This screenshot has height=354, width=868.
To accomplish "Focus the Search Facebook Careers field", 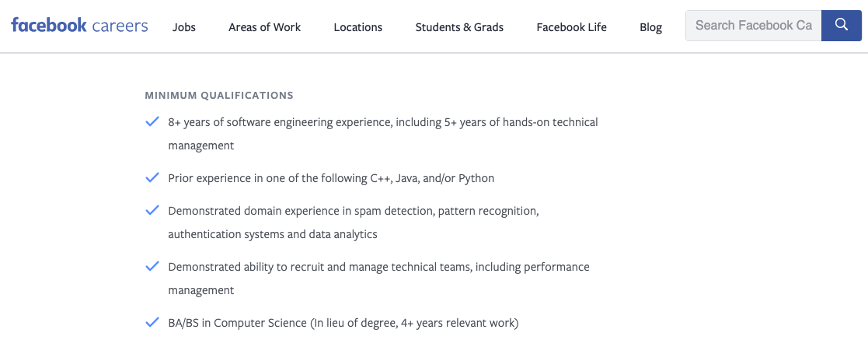I will click(754, 26).
